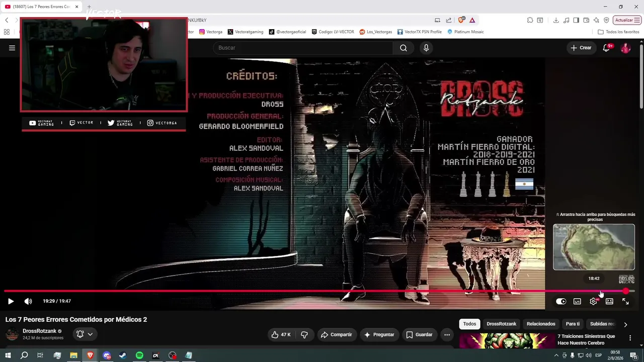Open Brave Wallet icon
The image size is (644, 362).
coord(586,20)
